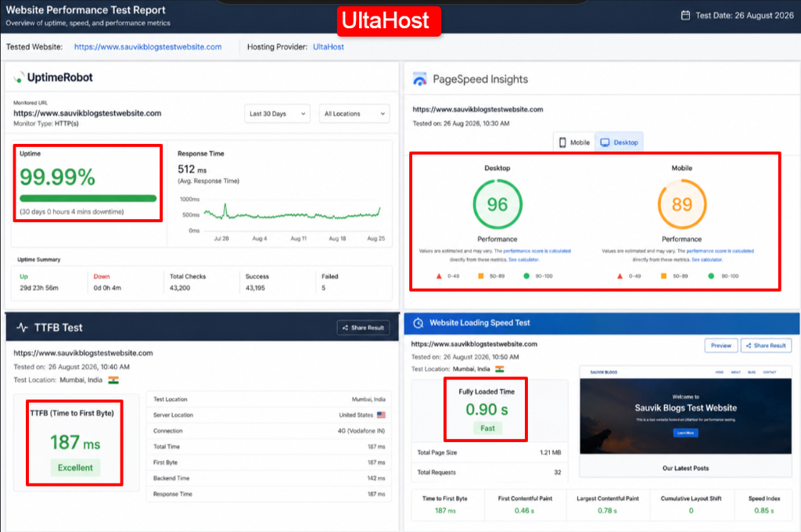Click the Sauvik Blogs website preview thumbnail
Image resolution: width=801 pixels, height=532 pixels.
coord(685,421)
